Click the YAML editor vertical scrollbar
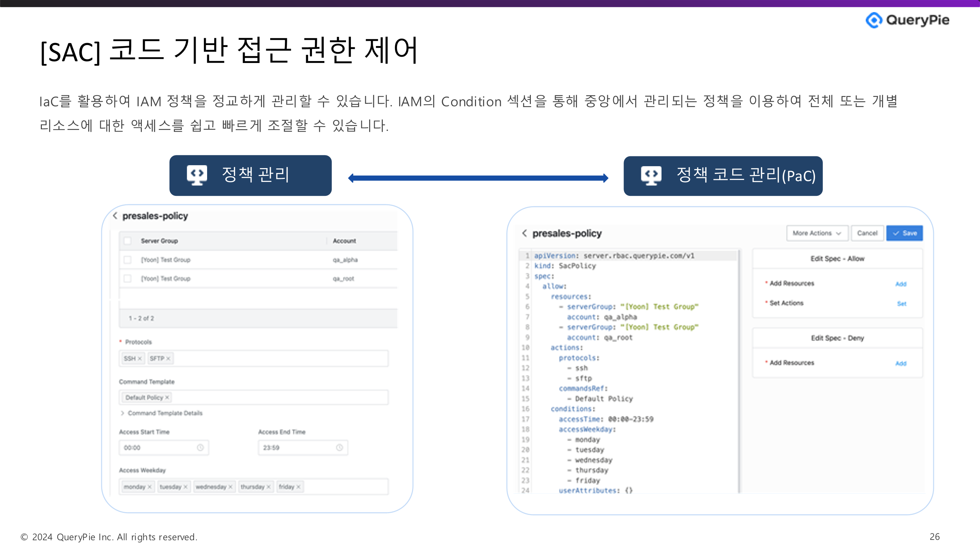This screenshot has height=551, width=980. pyautogui.click(x=739, y=371)
